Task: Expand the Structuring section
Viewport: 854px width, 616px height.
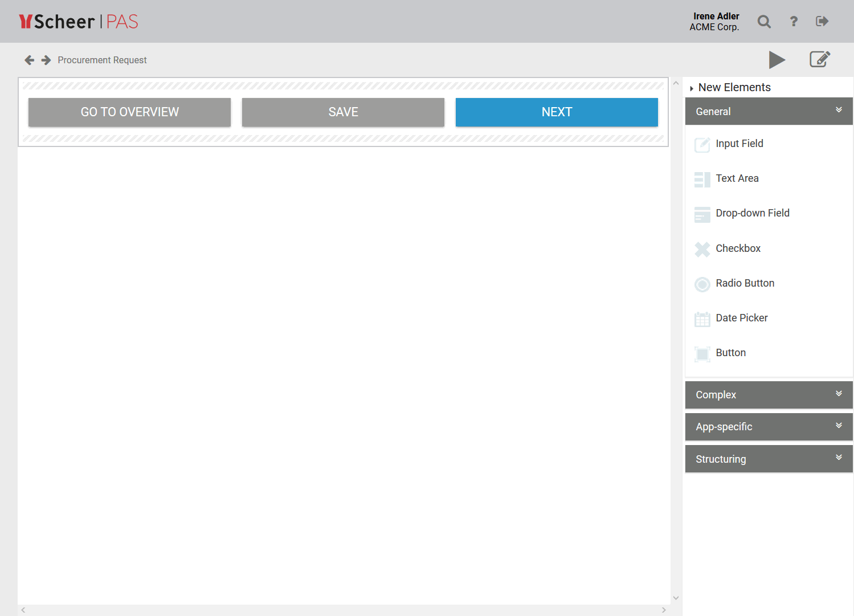Action: (x=769, y=459)
